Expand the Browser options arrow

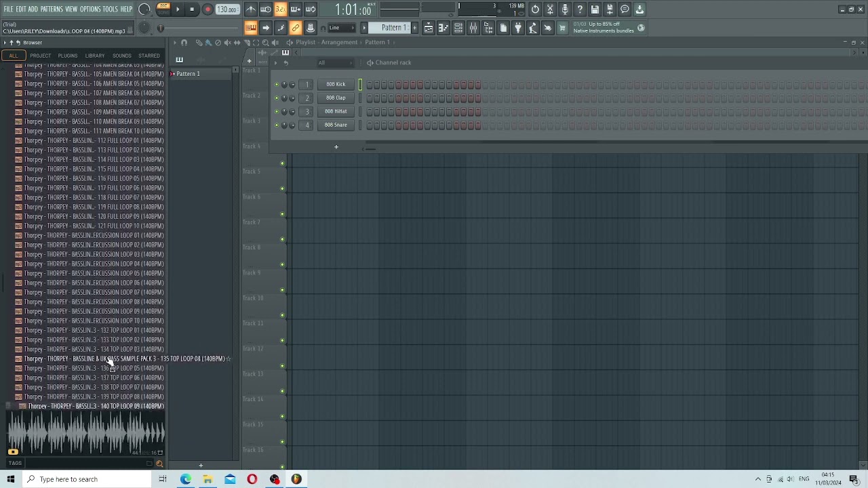coord(4,43)
